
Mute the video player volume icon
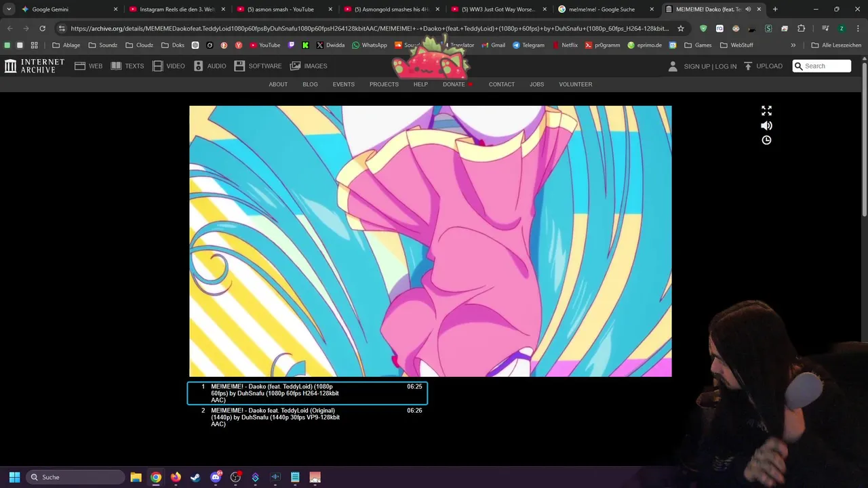[766, 125]
